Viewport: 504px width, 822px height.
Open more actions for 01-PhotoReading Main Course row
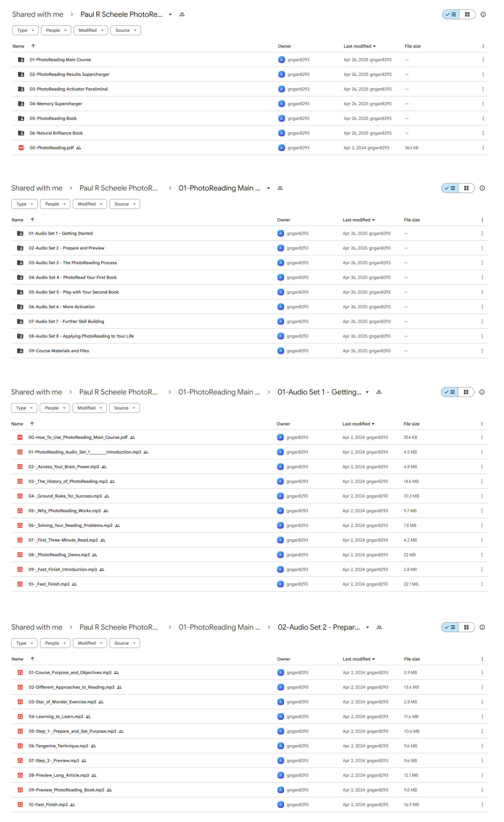pyautogui.click(x=483, y=60)
